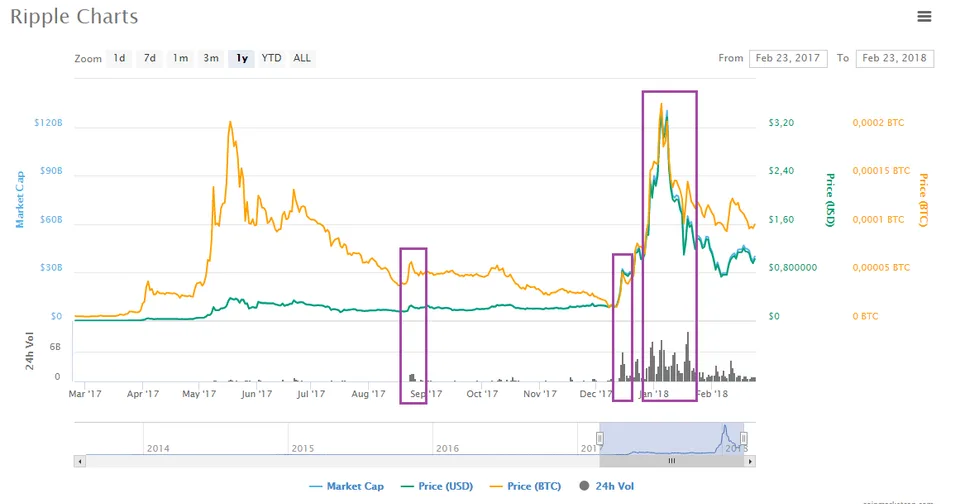Viewport: 960px width, 504px height.
Task: Click the Market Cap axis title
Action: click(x=20, y=200)
